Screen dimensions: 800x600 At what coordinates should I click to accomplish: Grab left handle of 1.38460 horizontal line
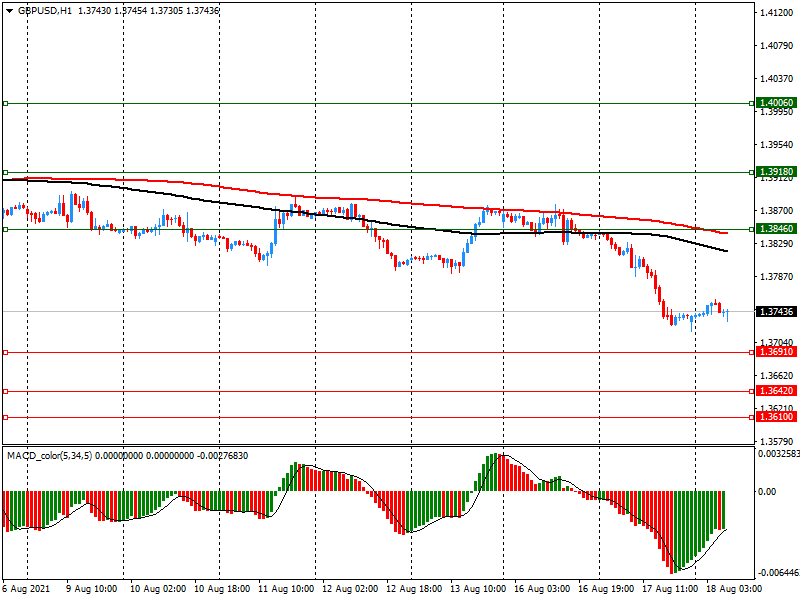[x=6, y=230]
